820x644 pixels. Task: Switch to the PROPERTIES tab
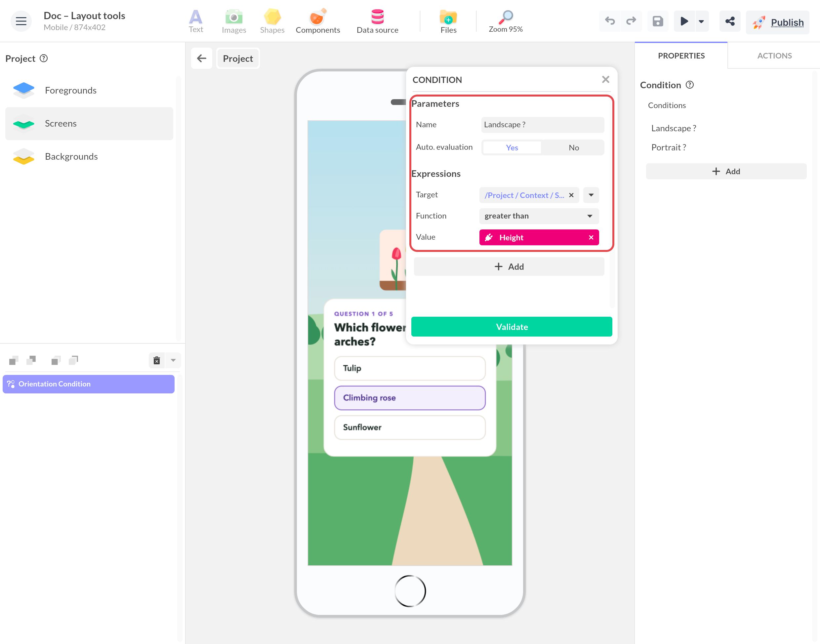coord(681,56)
